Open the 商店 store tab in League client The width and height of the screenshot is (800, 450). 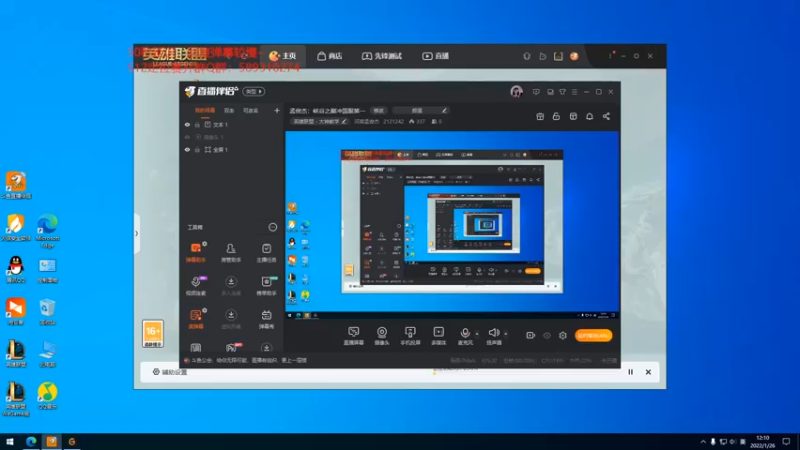pos(330,56)
